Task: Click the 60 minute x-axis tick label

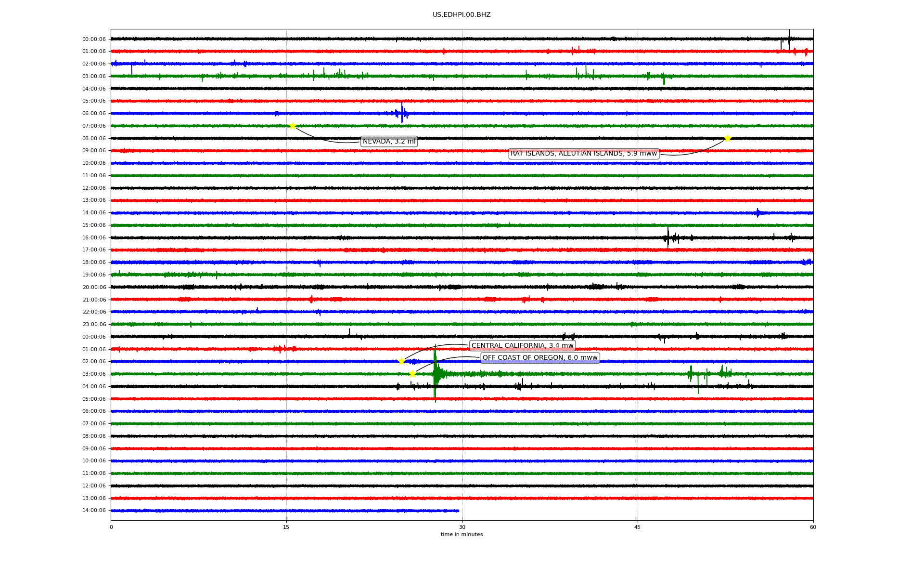Action: coord(812,527)
